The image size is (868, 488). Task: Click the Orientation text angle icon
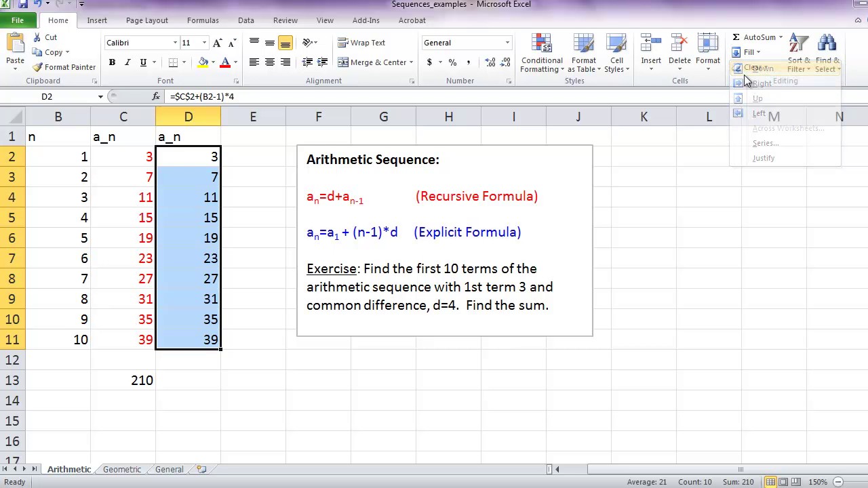pyautogui.click(x=307, y=43)
